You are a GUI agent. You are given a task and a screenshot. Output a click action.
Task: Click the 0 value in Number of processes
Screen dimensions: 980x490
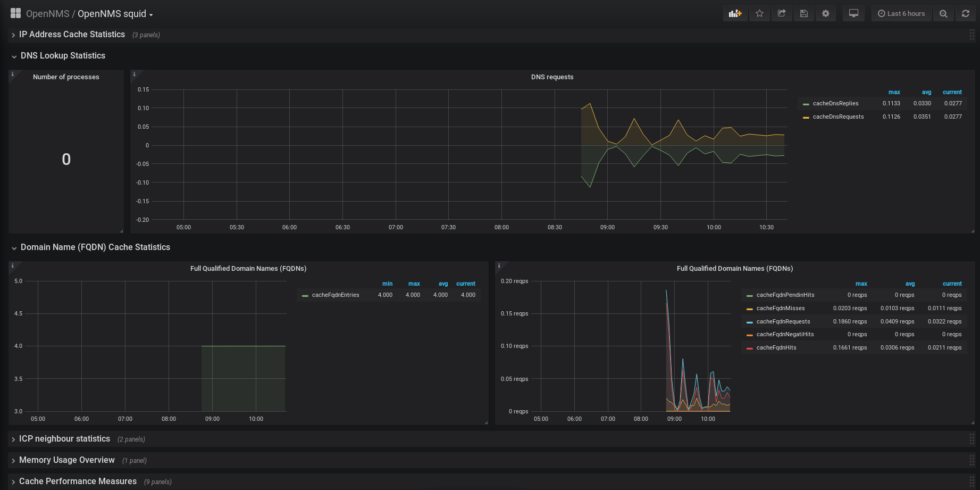(x=66, y=159)
